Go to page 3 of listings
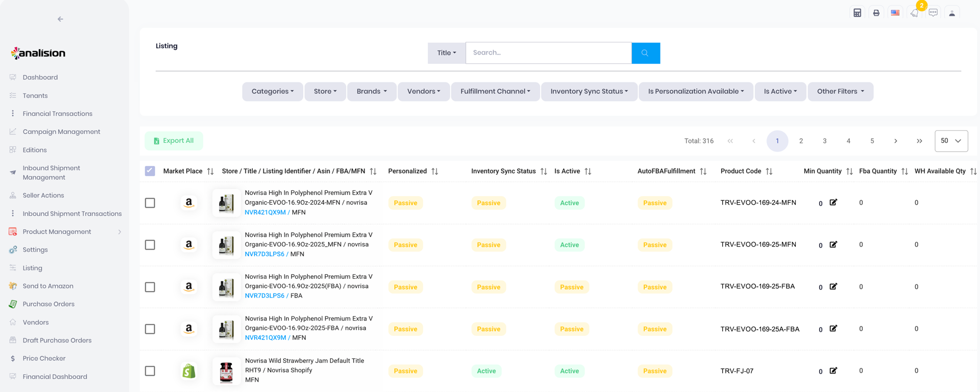 tap(824, 141)
